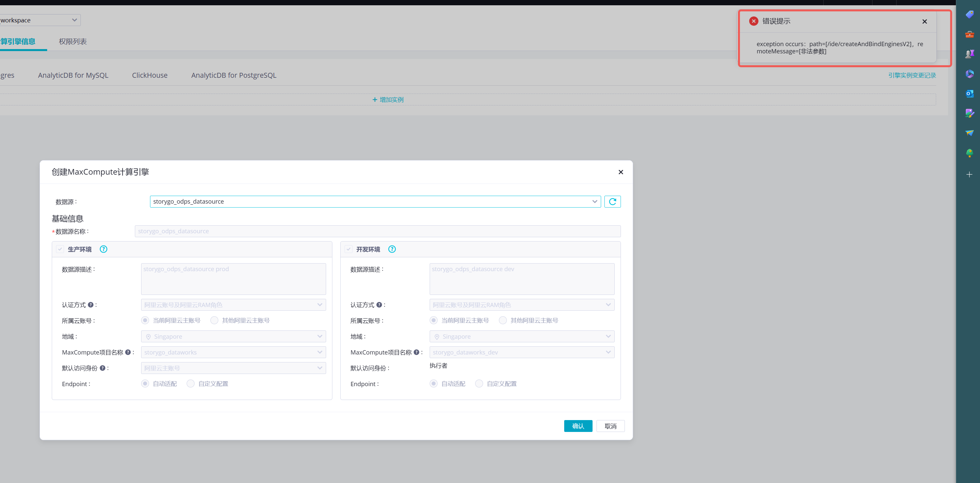Click the red error icon in 错误提示
980x483 pixels.
click(753, 21)
